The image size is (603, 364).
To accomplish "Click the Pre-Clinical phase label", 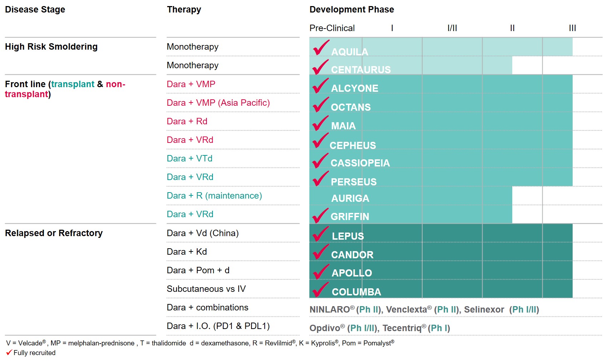I will (332, 28).
